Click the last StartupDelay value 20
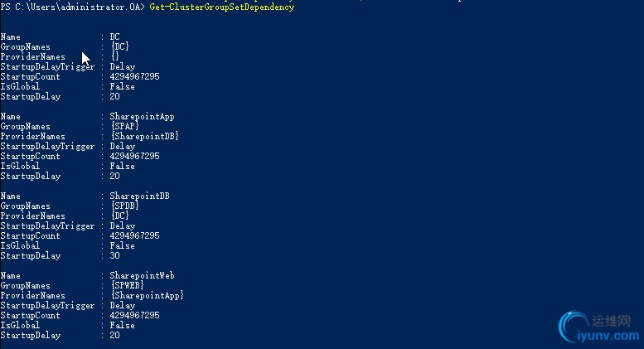The height and width of the screenshot is (349, 644). pyautogui.click(x=114, y=336)
